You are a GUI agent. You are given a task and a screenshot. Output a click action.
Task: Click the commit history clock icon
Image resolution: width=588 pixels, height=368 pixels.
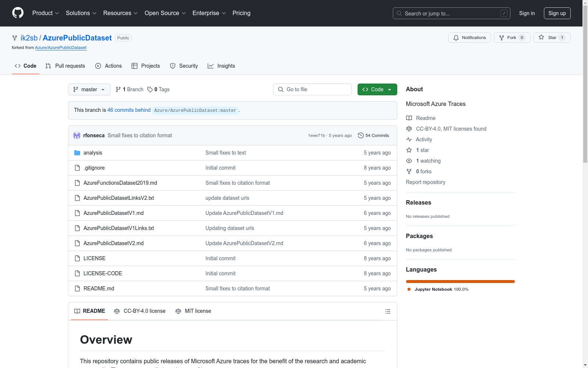tap(361, 135)
